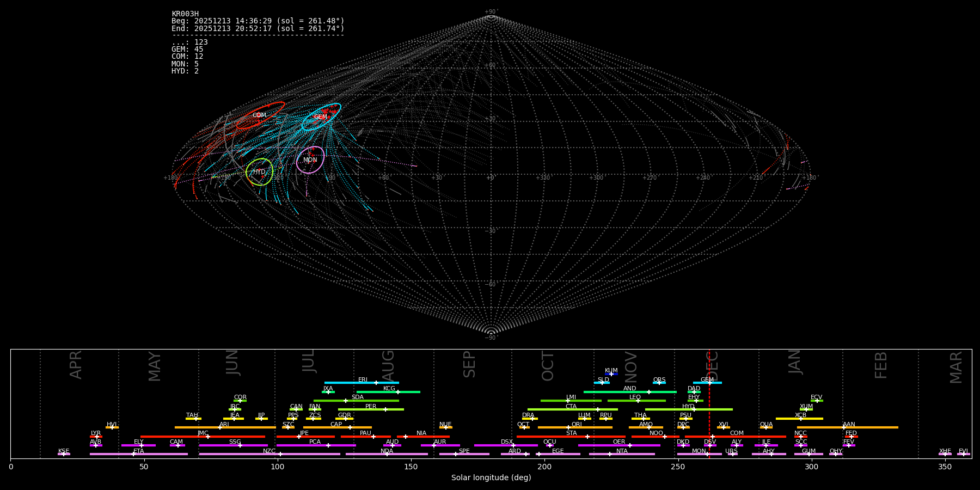
Task: Click the SPE shower label in timeline
Action: point(464,451)
